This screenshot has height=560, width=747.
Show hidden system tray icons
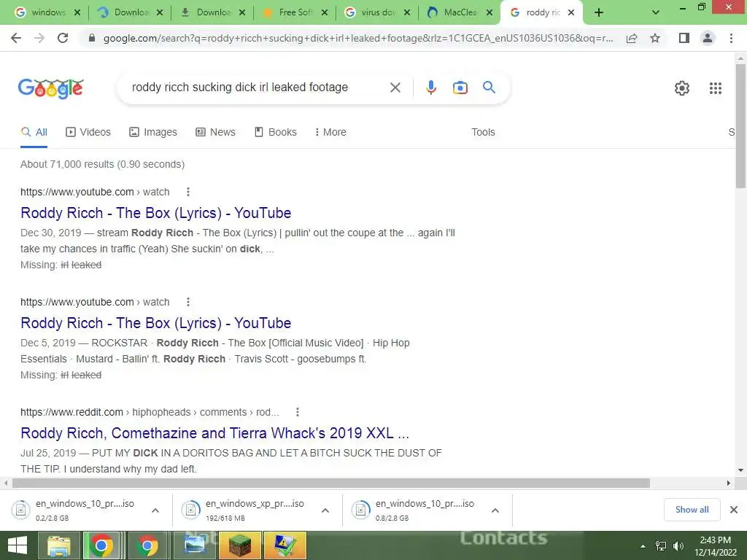coord(643,546)
